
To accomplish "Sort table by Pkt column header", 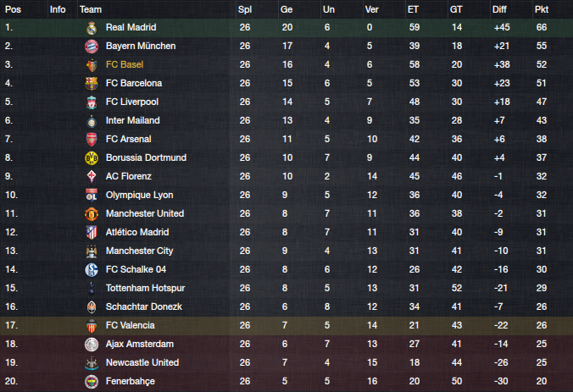I will click(x=541, y=9).
